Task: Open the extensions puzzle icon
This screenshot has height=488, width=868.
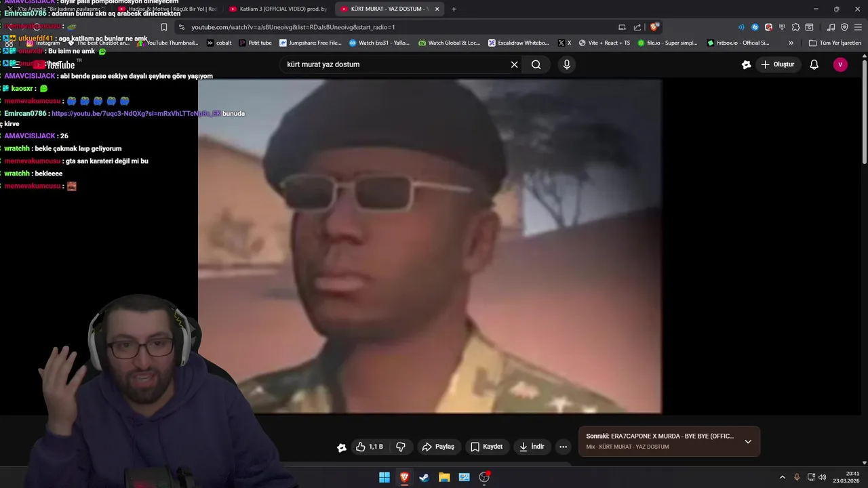Action: coord(795,27)
